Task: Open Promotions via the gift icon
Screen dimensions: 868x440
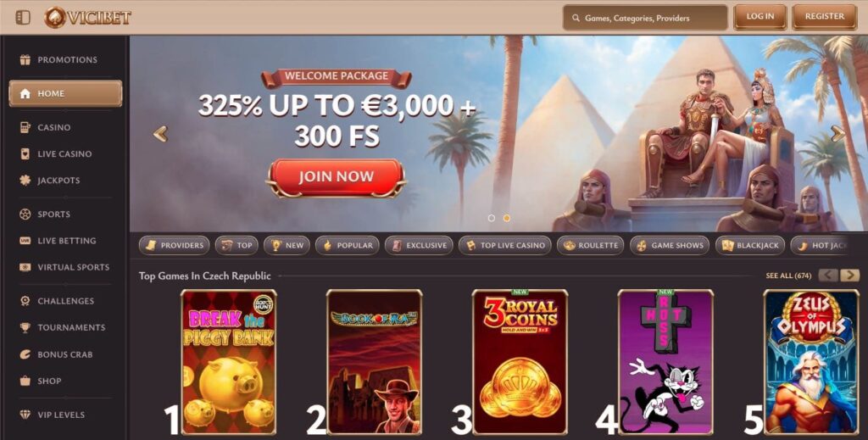Action: (x=25, y=60)
